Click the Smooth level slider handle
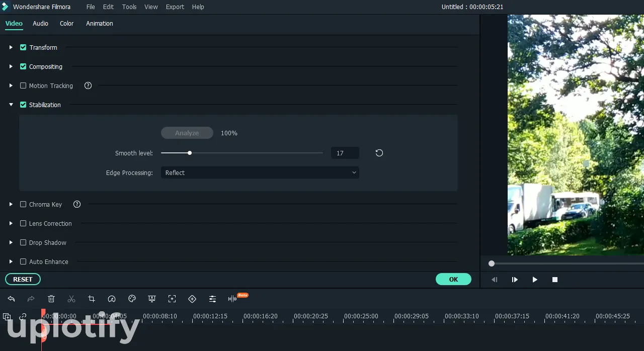Screen dimensions: 644x351 [190, 153]
